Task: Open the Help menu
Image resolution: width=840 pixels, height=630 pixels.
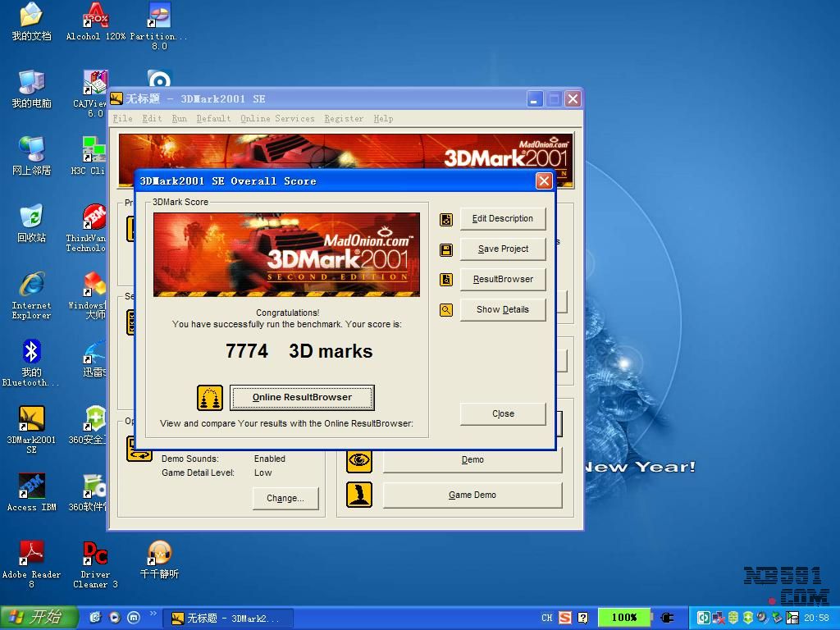Action: pyautogui.click(x=383, y=118)
